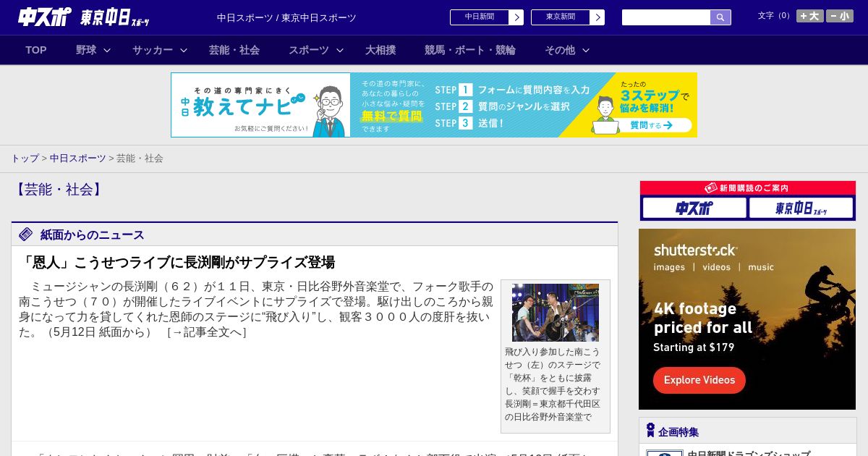Click the 東京中日スポーツ subscription banner logo

(x=801, y=208)
